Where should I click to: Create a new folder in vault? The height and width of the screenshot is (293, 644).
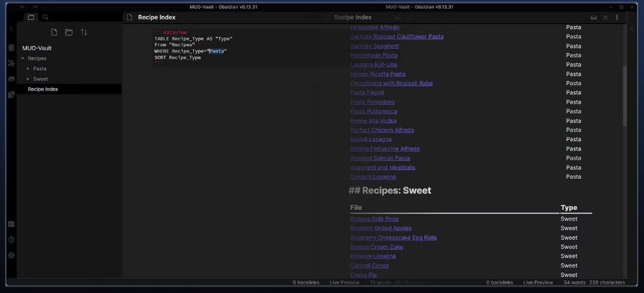(69, 32)
